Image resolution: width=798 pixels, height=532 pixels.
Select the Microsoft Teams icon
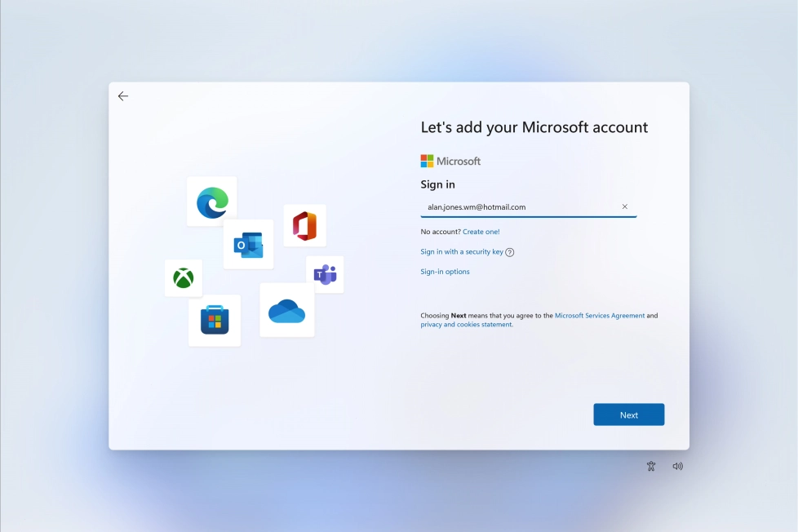pyautogui.click(x=325, y=275)
